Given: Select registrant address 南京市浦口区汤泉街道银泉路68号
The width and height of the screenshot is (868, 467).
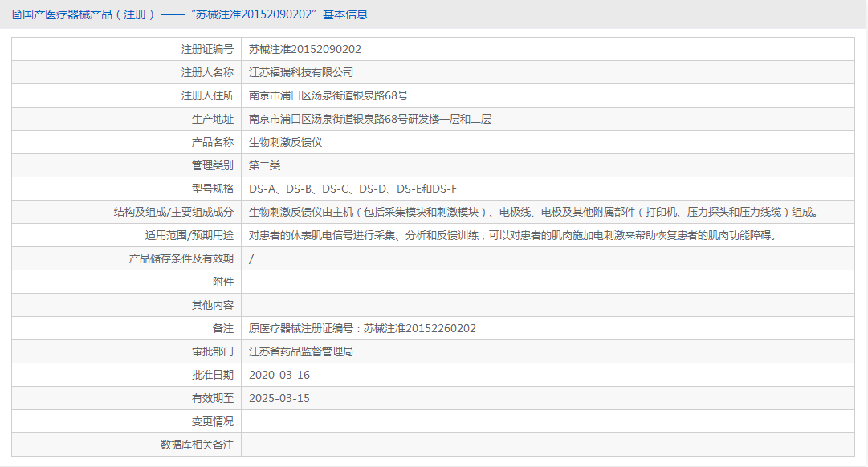Looking at the screenshot, I should [328, 95].
